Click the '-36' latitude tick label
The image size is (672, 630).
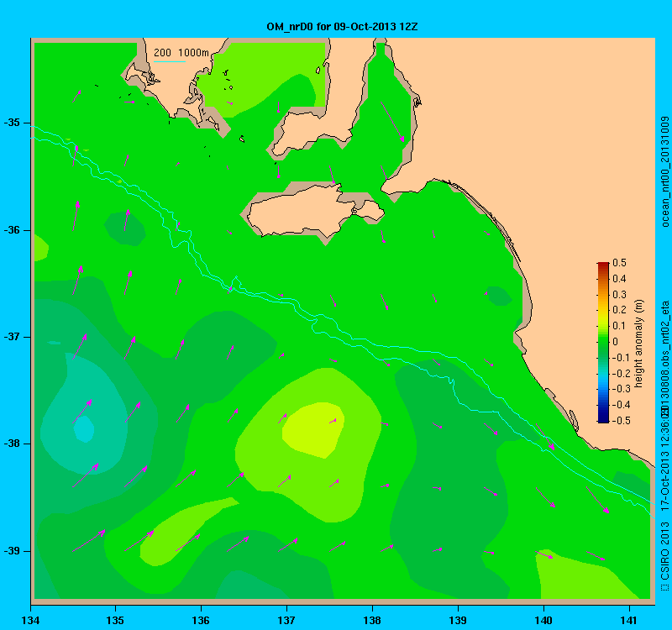pyautogui.click(x=12, y=230)
